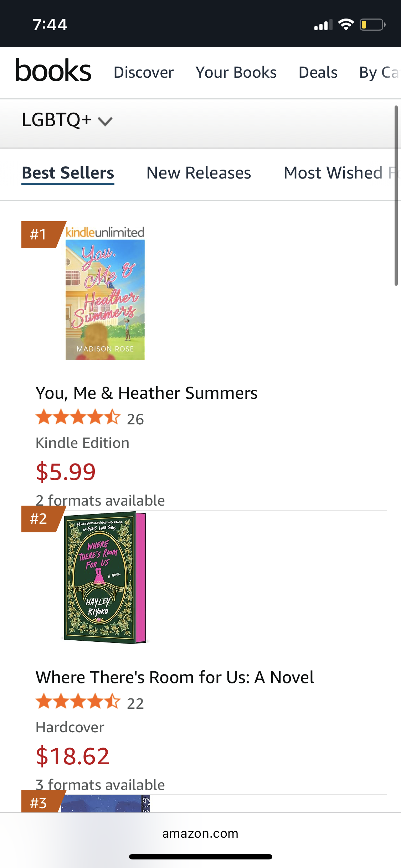The width and height of the screenshot is (401, 868).
Task: View 2 formats available link
Action: (100, 500)
